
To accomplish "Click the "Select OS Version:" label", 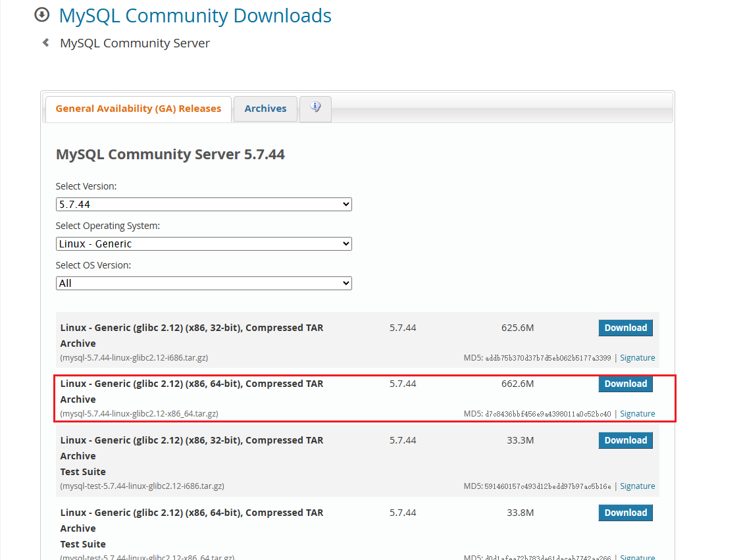I will click(93, 265).
